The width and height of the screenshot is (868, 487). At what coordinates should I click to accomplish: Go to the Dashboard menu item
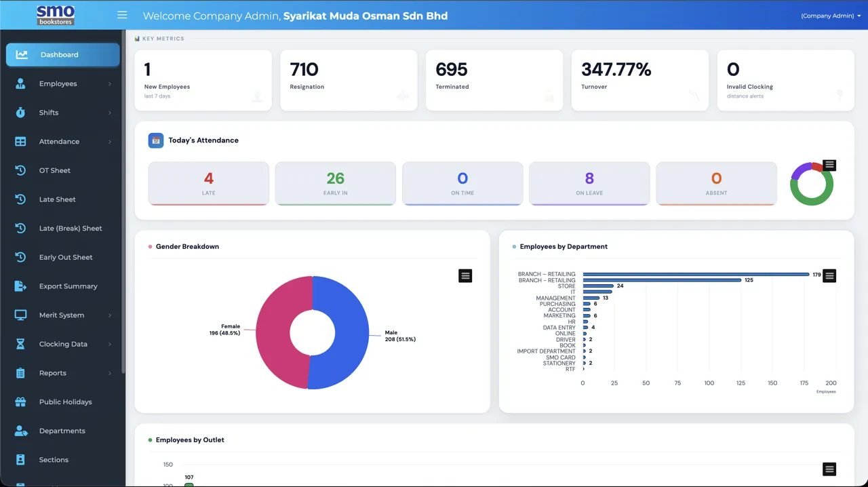(63, 54)
